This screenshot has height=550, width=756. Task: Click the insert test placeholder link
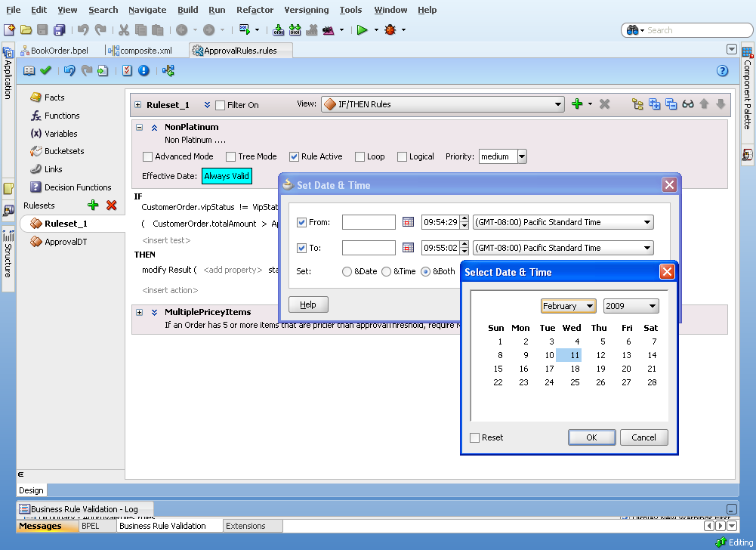pyautogui.click(x=166, y=240)
